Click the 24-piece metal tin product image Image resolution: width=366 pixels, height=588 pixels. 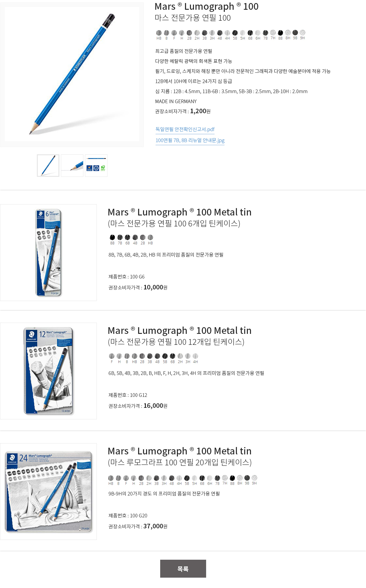tap(48, 492)
